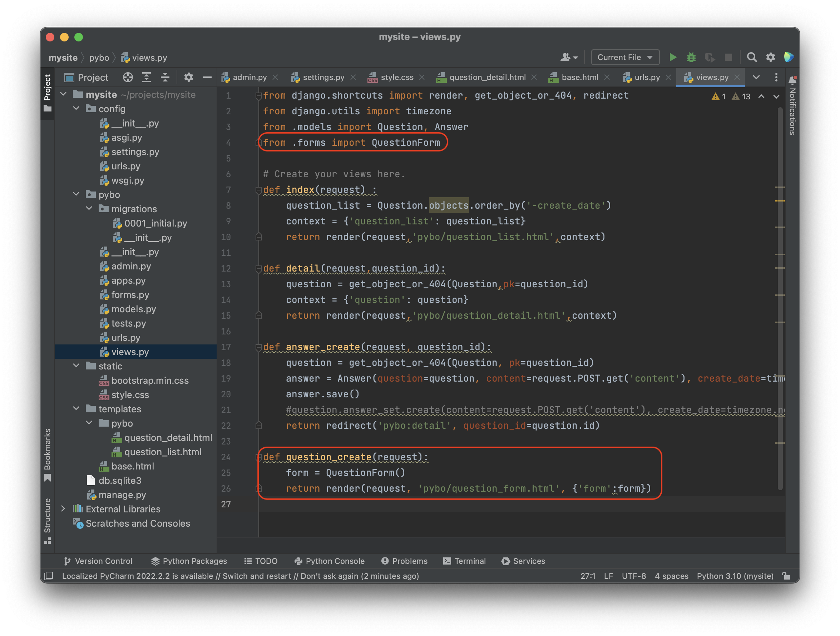
Task: Open Search Everywhere magnifier icon
Action: (751, 57)
